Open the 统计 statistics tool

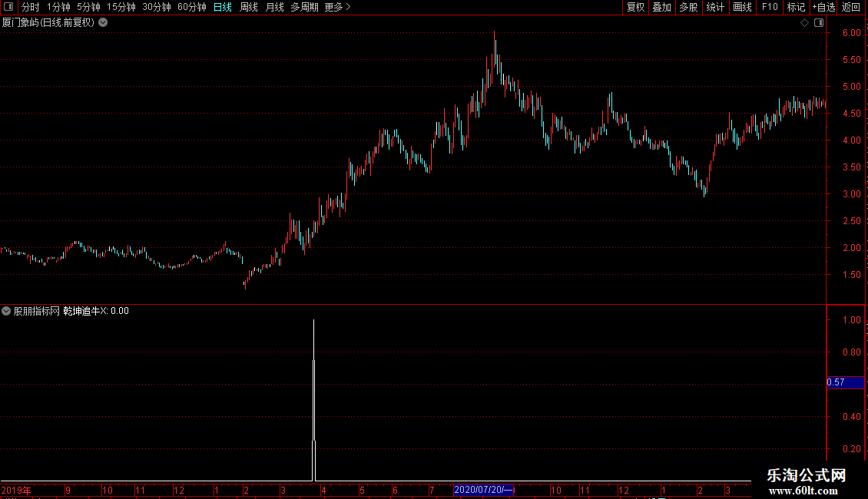(x=714, y=7)
